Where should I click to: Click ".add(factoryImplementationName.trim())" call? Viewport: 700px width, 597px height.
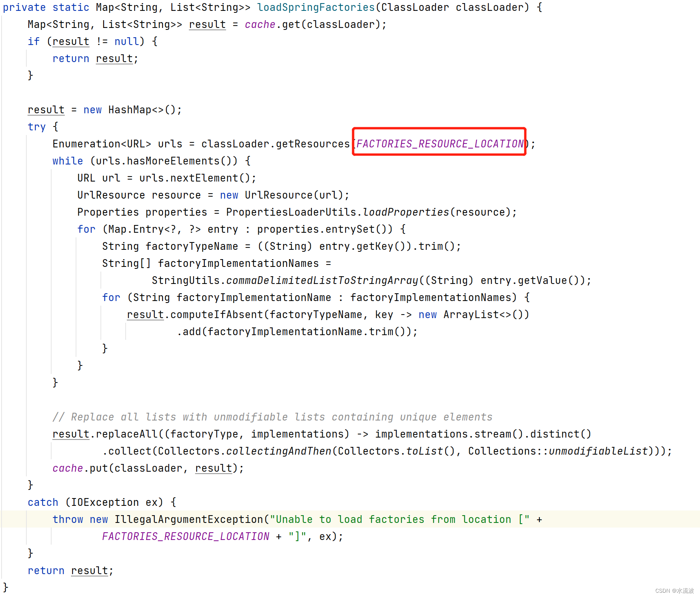(294, 332)
